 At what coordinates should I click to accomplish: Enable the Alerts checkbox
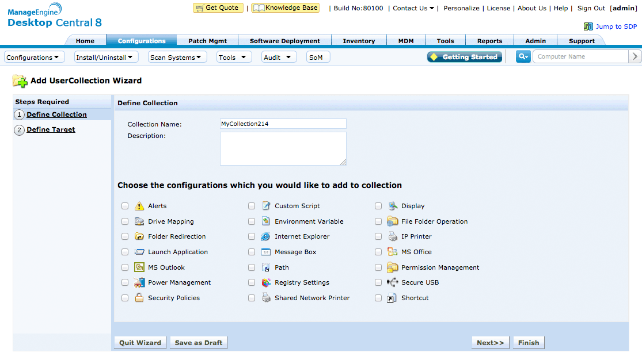125,206
